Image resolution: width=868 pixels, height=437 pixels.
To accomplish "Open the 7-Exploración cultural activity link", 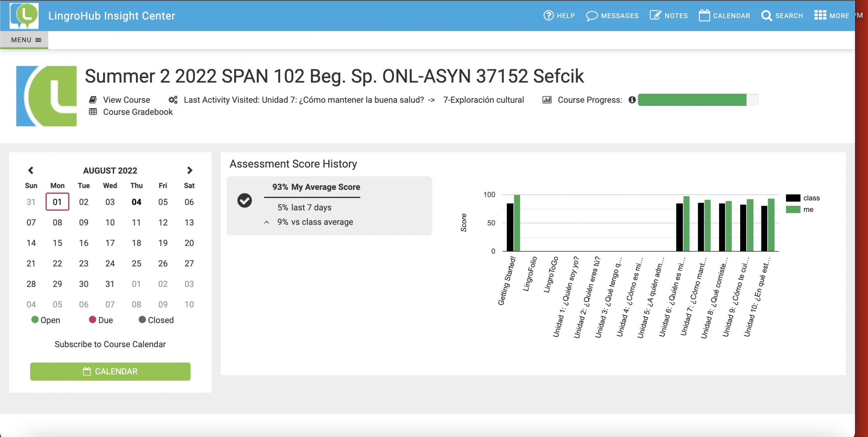I will [x=484, y=100].
